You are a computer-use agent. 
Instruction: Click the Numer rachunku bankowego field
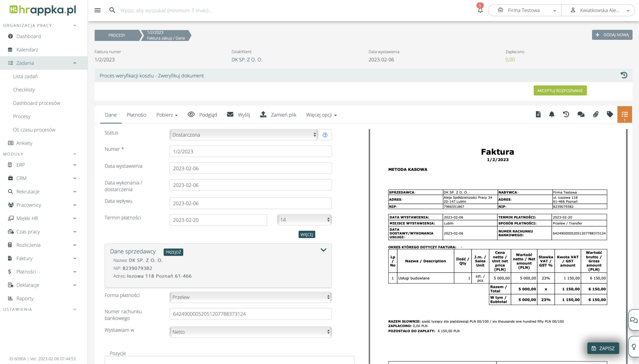pos(250,314)
